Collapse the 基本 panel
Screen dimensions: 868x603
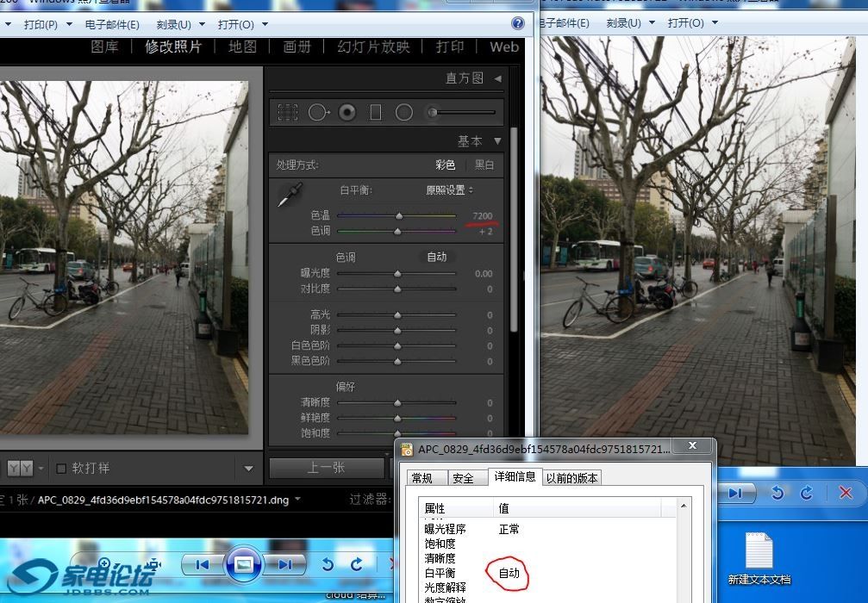497,141
